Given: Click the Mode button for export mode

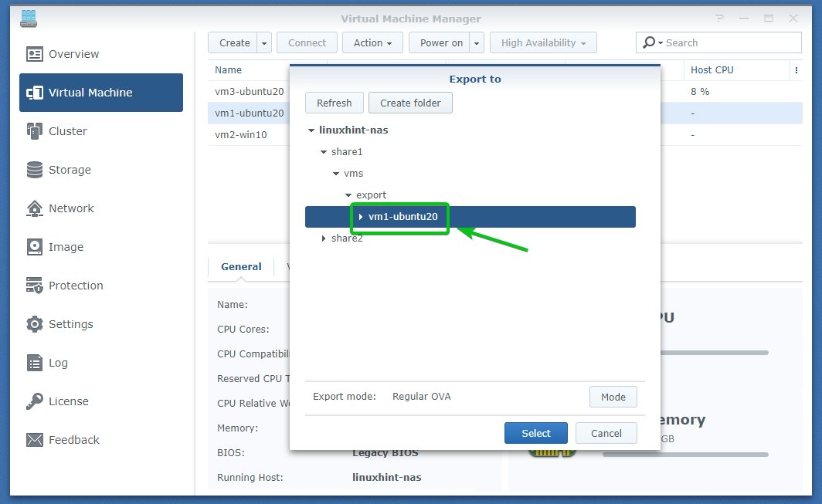Looking at the screenshot, I should tap(613, 397).
